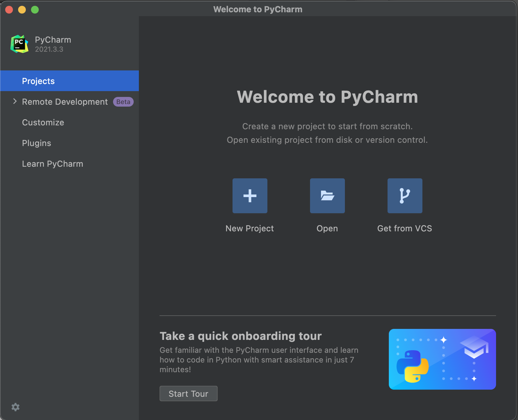Screen dimensions: 518x420
Task: Click the Open label under folder icon
Action: [x=327, y=228]
